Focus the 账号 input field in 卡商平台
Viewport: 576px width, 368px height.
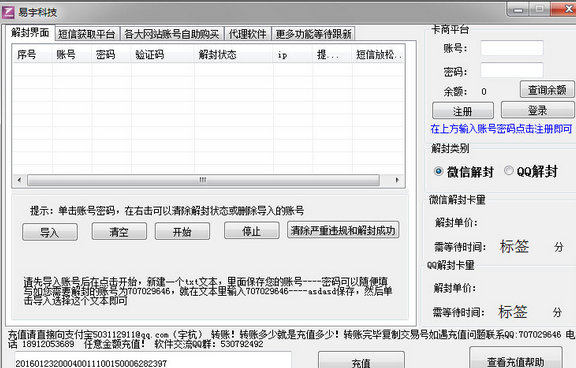tap(512, 48)
